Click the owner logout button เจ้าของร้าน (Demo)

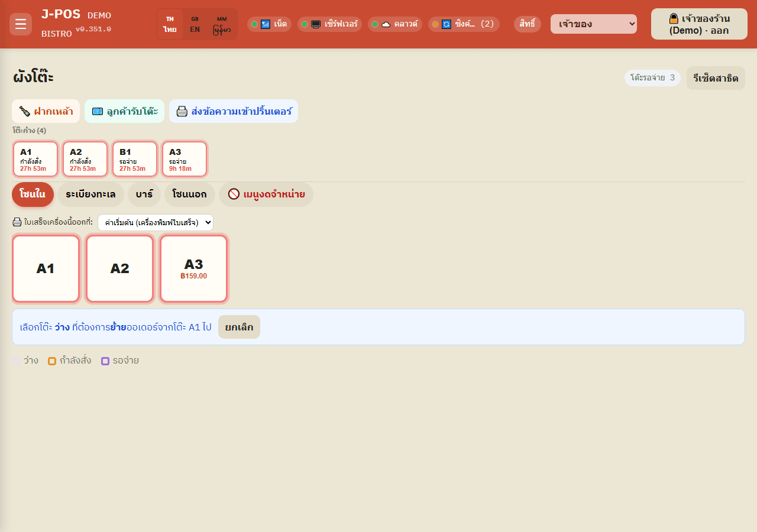[x=699, y=24]
